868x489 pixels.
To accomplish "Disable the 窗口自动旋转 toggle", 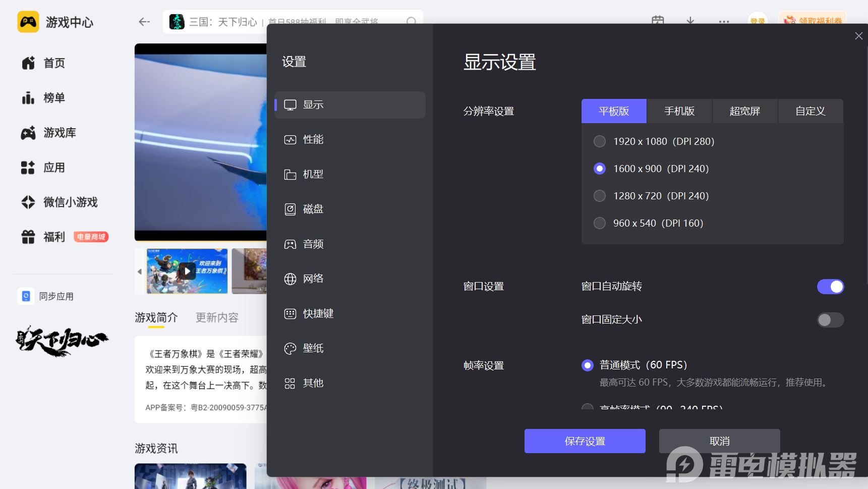I will pos(830,287).
